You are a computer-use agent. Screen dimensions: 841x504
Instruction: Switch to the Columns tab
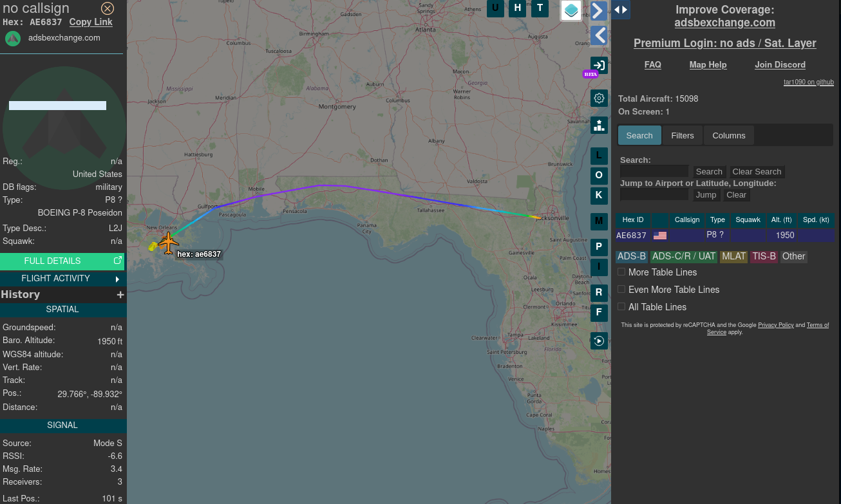pyautogui.click(x=729, y=135)
